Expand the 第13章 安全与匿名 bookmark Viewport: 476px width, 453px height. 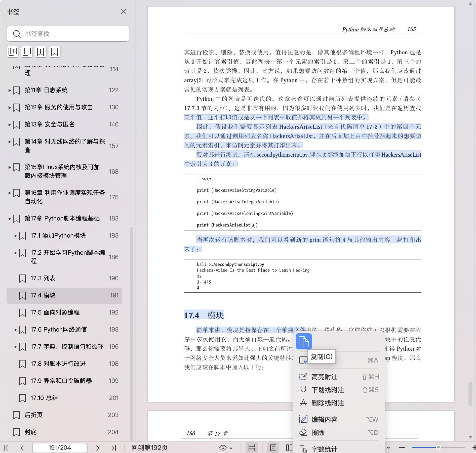[10, 125]
